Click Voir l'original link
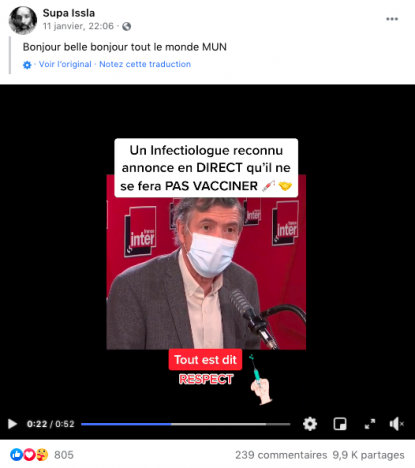The height and width of the screenshot is (468, 415). 65,64
